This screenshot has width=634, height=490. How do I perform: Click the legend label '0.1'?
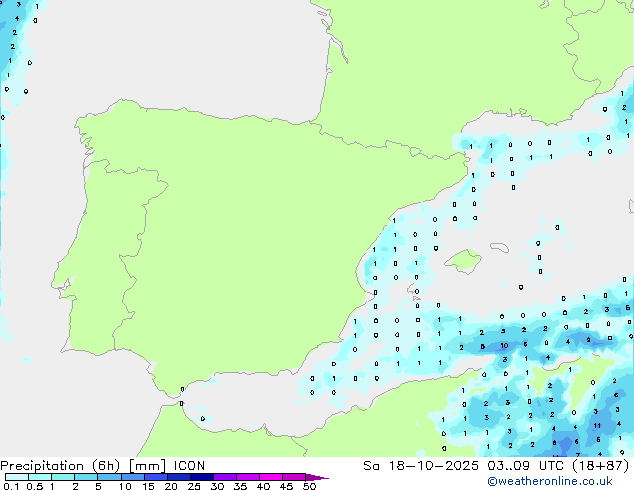click(x=10, y=486)
